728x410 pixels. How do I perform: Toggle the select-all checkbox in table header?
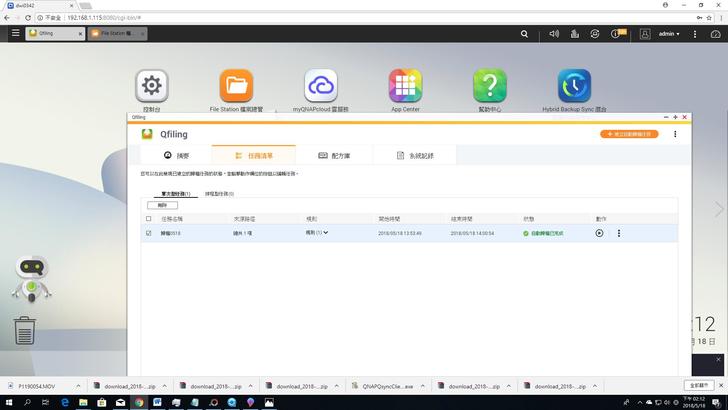[x=149, y=218]
